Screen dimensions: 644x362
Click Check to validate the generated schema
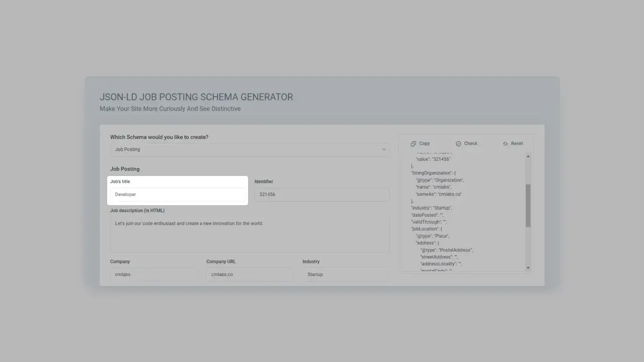pos(470,143)
